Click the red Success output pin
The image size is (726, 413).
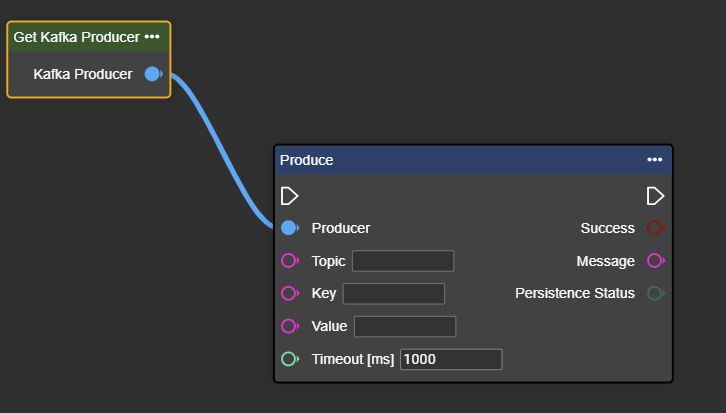coord(655,228)
